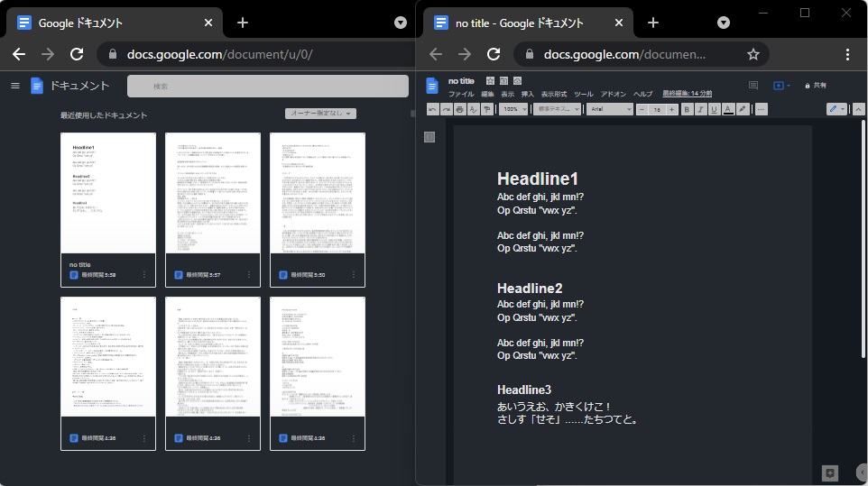868x486 pixels.
Task: Open the highlight color picker
Action: (743, 109)
